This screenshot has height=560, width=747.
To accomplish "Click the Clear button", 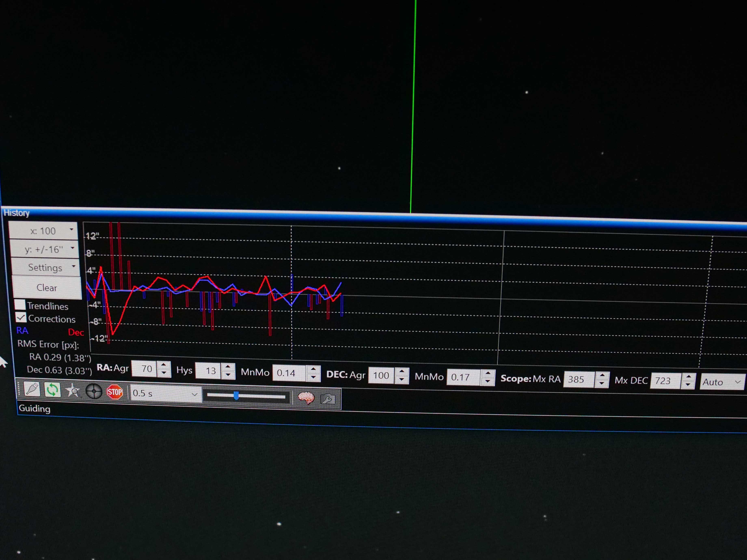I will pyautogui.click(x=47, y=288).
